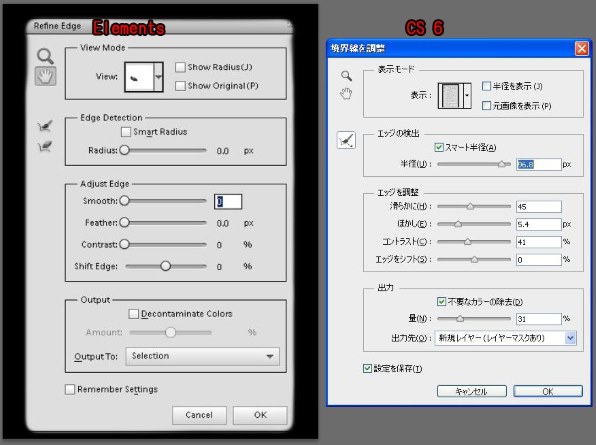
Task: Open Output To Selection dropdown in Elements
Action: [203, 356]
